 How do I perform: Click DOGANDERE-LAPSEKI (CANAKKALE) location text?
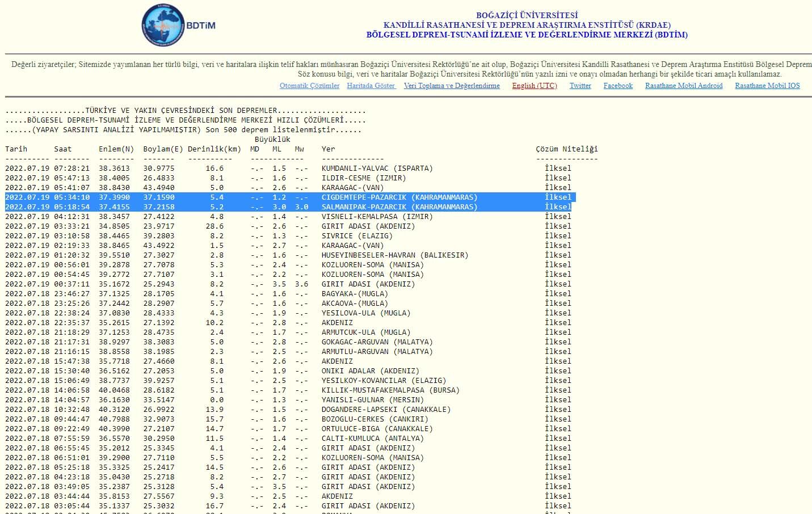[386, 410]
